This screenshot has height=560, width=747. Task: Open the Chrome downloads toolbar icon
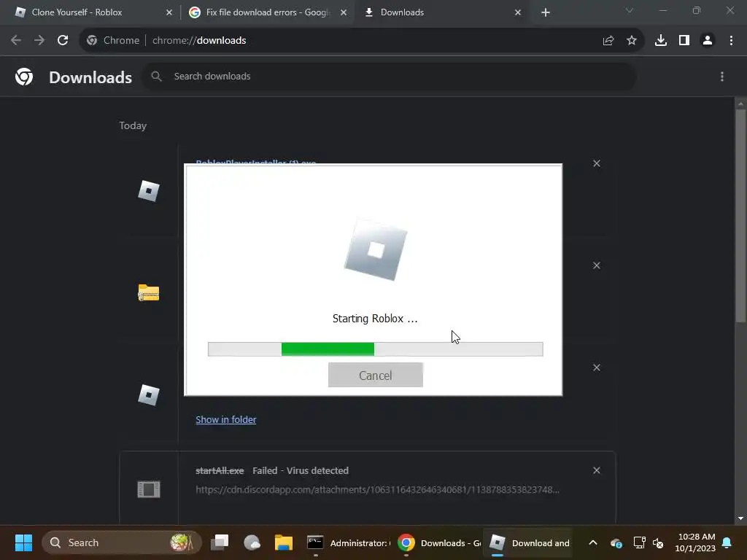[661, 41]
